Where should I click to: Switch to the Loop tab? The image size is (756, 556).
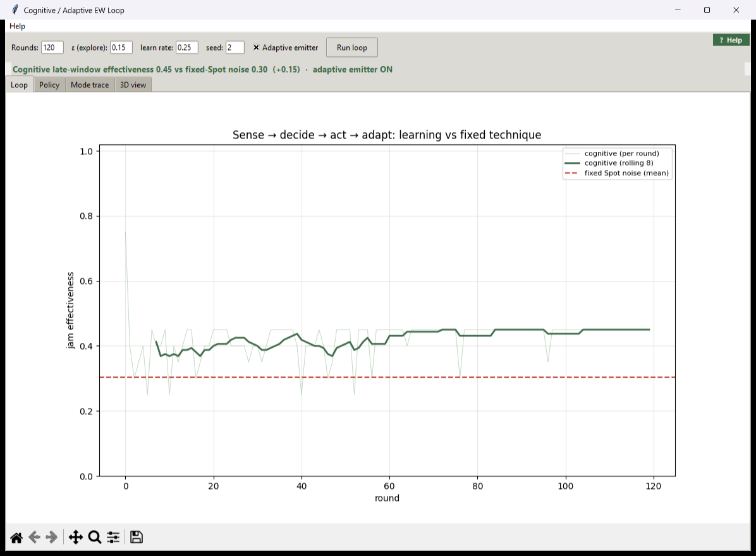[20, 85]
